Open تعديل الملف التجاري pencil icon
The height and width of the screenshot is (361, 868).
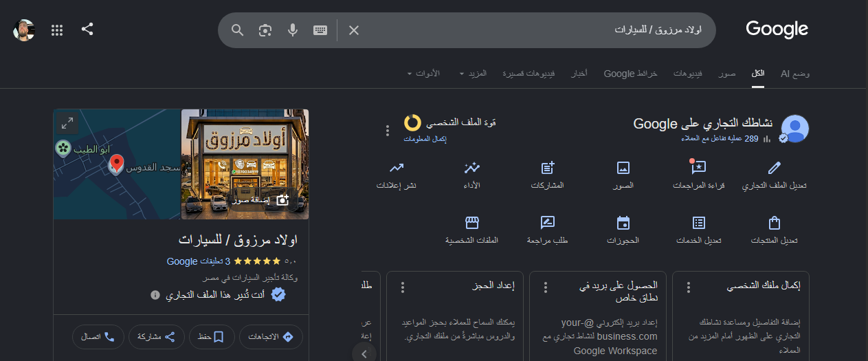coord(775,167)
